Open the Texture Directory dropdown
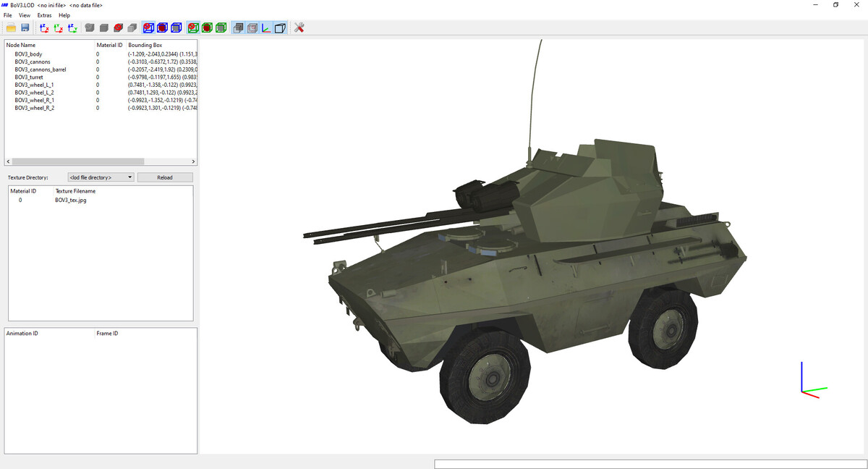868x469 pixels. (x=101, y=177)
